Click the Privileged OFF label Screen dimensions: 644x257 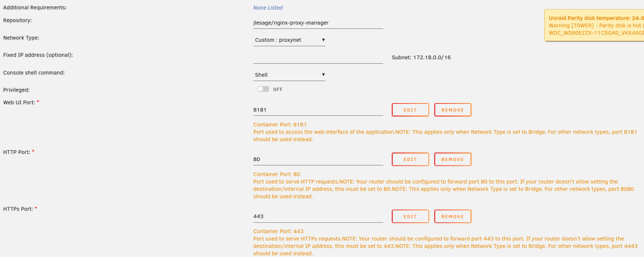point(278,90)
